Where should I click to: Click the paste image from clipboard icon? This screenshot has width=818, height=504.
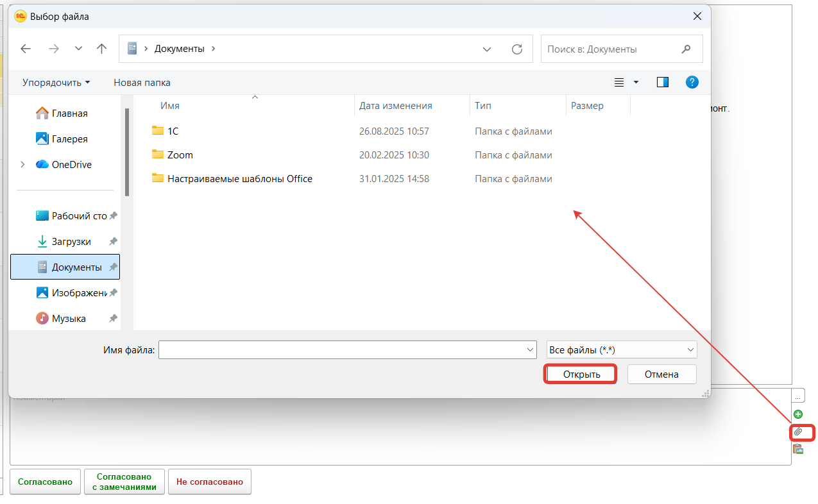[798, 449]
